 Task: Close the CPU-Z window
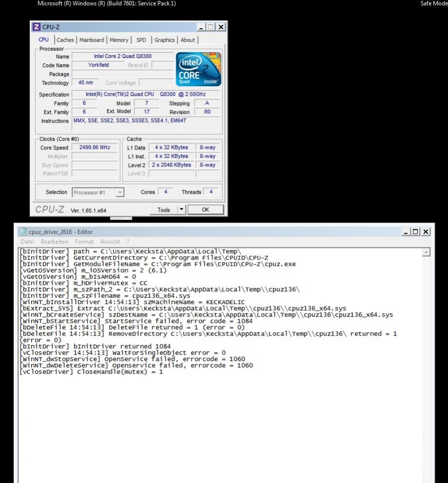[x=221, y=27]
